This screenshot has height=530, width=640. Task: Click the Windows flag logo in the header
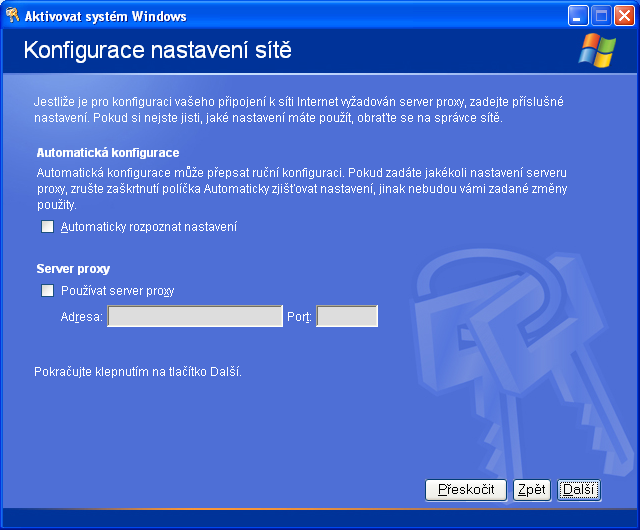click(597, 51)
